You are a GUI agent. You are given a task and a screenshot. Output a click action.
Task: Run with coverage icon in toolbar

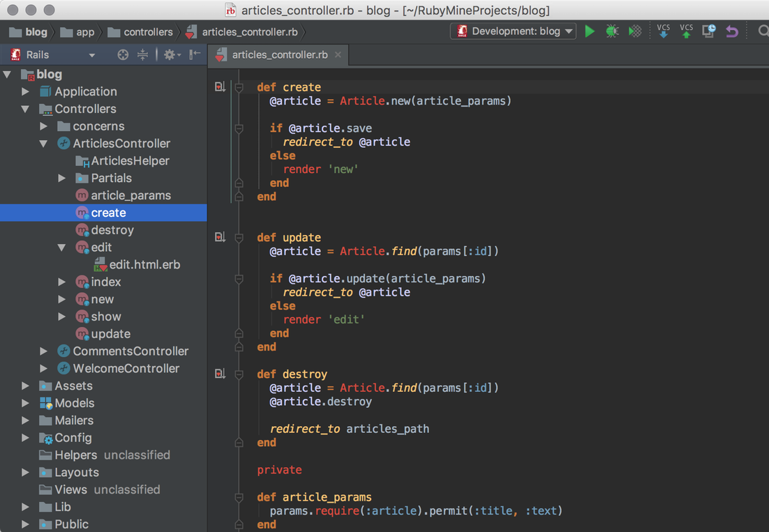[635, 31]
